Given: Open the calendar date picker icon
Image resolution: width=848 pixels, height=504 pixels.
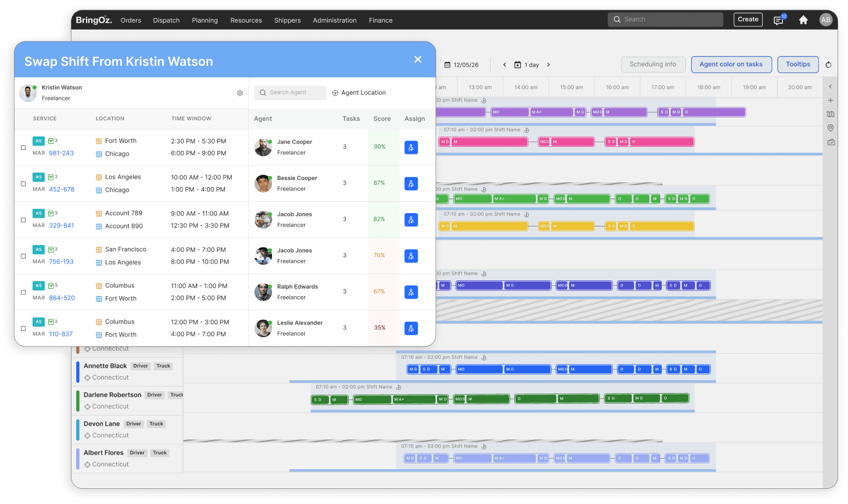Looking at the screenshot, I should click(447, 65).
